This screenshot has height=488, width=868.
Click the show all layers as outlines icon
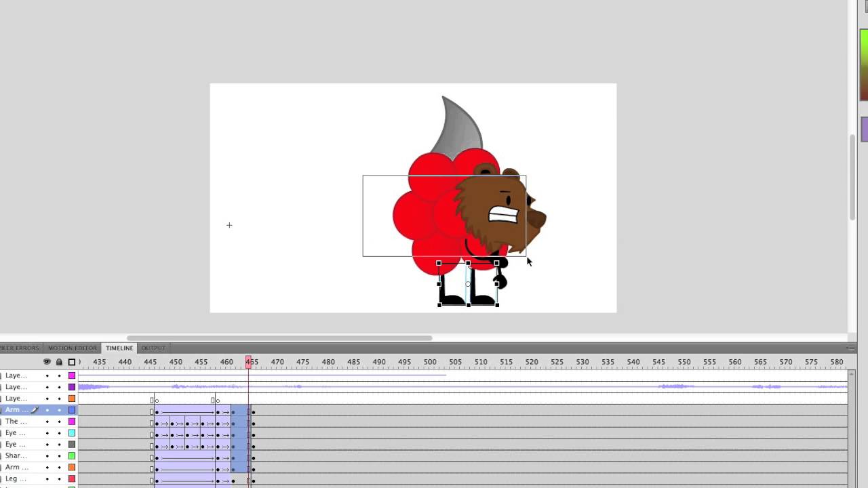[72, 362]
